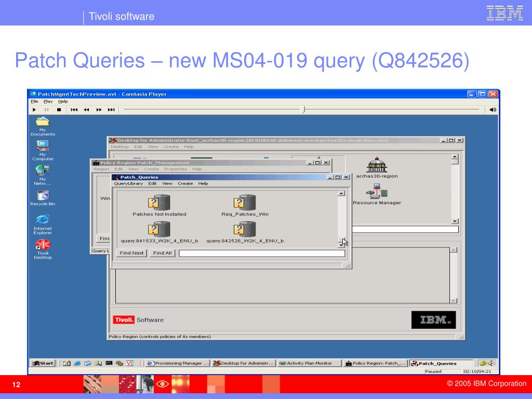Screen dimensions: 532x399
Task: Jump to the beginning of the video
Action: (74, 110)
